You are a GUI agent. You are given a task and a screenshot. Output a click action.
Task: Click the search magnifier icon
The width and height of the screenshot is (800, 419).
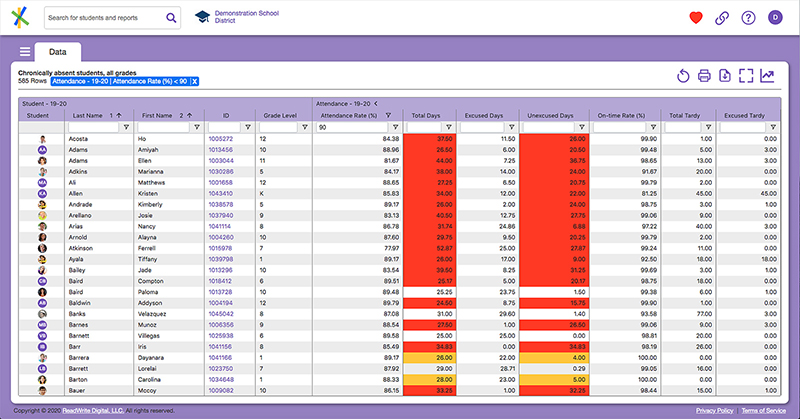171,18
